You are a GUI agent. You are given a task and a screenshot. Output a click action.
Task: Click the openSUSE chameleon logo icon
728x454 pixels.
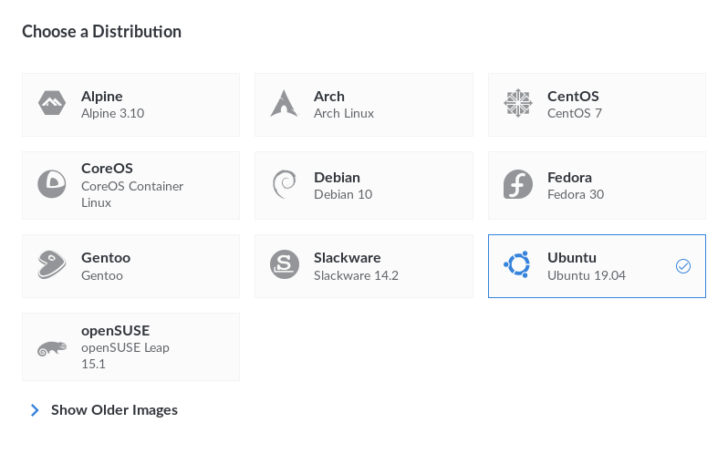point(52,347)
